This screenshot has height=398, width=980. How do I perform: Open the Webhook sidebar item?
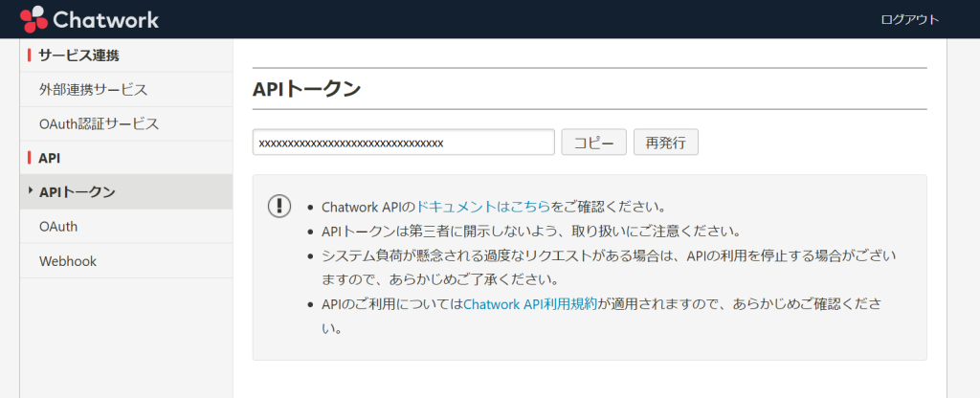(x=68, y=261)
